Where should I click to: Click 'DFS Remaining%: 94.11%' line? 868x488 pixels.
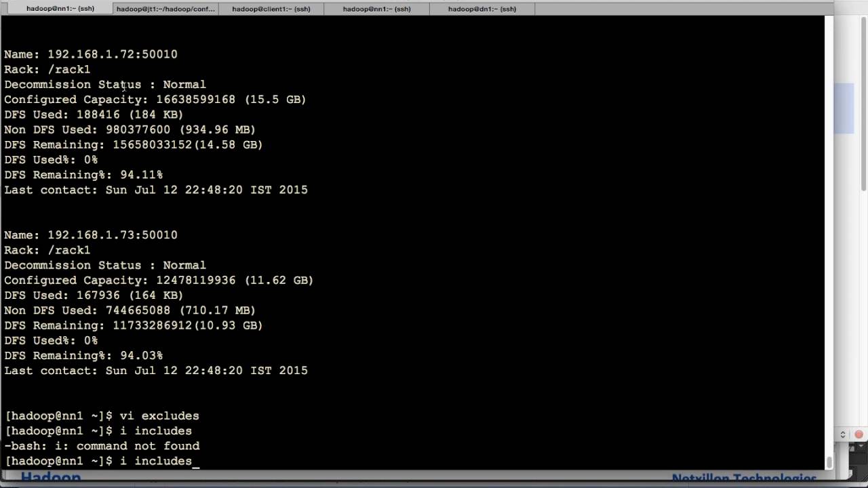click(x=83, y=175)
